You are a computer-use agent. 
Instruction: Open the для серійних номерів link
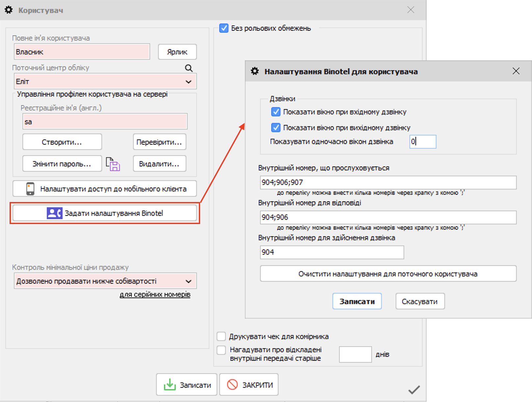coord(155,295)
